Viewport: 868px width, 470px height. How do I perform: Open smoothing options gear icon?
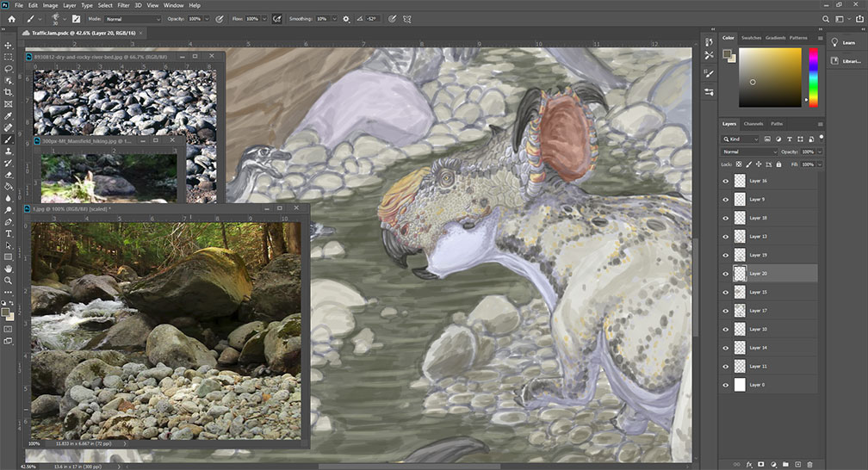346,18
